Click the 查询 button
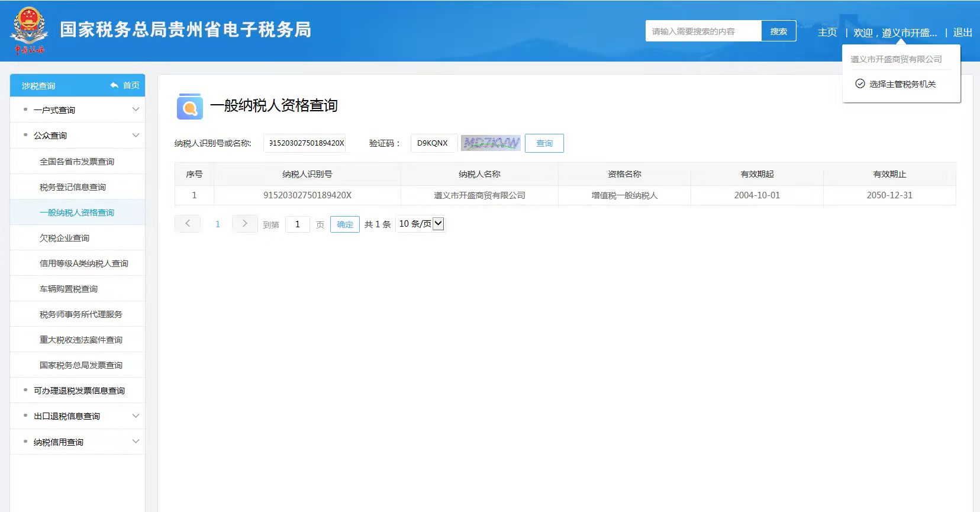The width and height of the screenshot is (980, 512). pos(544,143)
